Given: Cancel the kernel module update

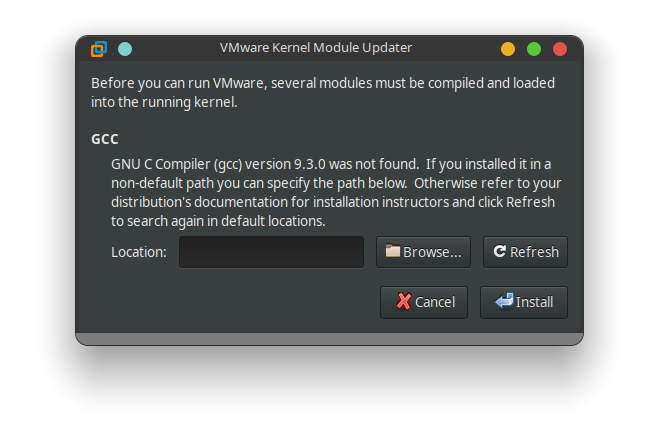Looking at the screenshot, I should (424, 302).
